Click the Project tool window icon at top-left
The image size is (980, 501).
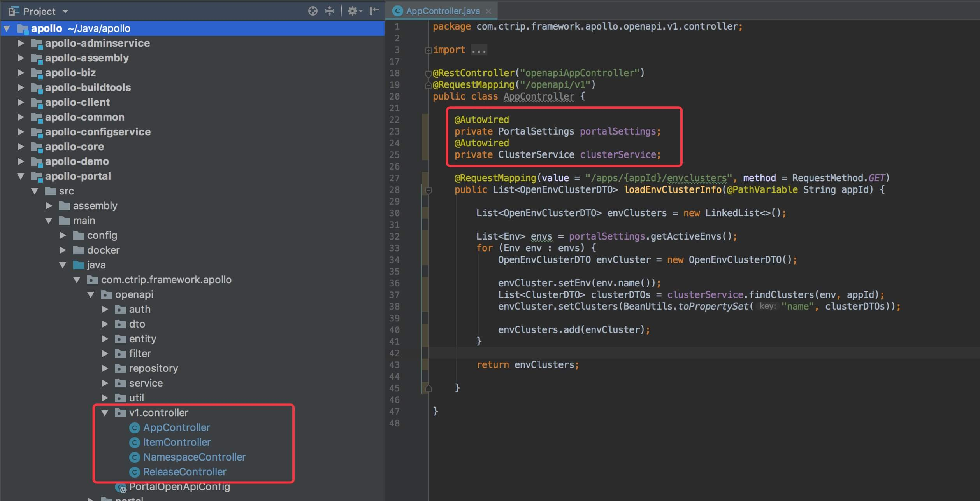13,11
